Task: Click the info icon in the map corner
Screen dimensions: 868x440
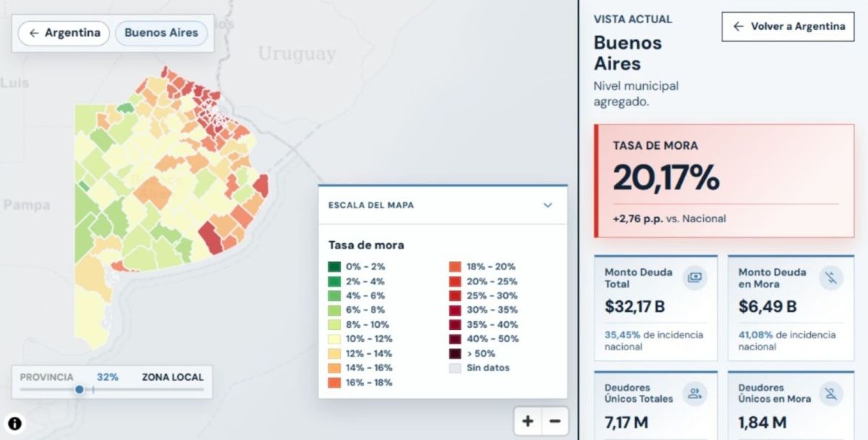Action: (15, 423)
